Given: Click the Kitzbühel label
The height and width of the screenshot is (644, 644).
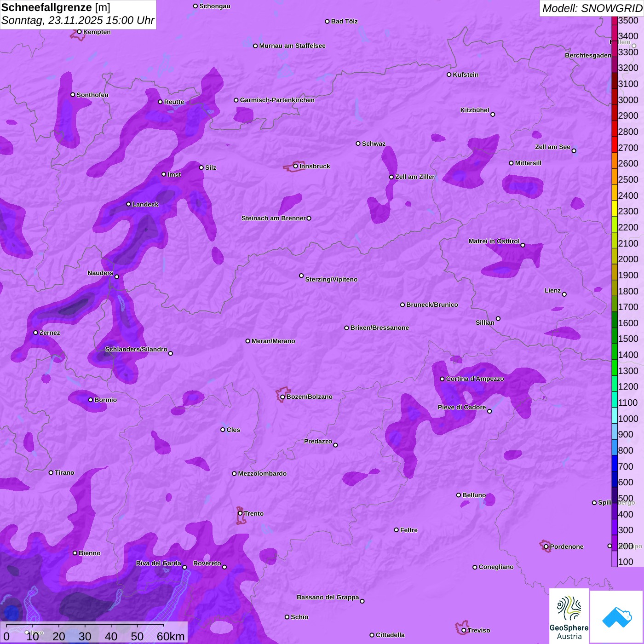Looking at the screenshot, I should [x=475, y=110].
